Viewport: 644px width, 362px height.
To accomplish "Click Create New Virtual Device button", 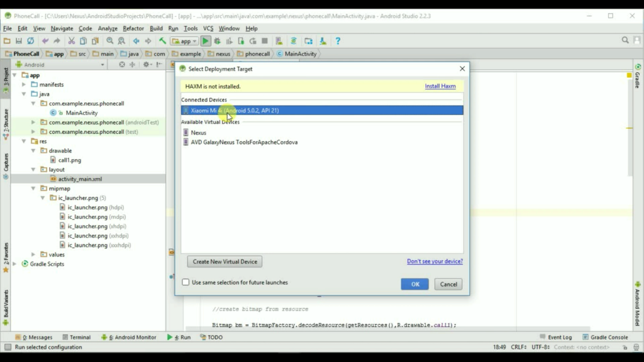I will 225,261.
